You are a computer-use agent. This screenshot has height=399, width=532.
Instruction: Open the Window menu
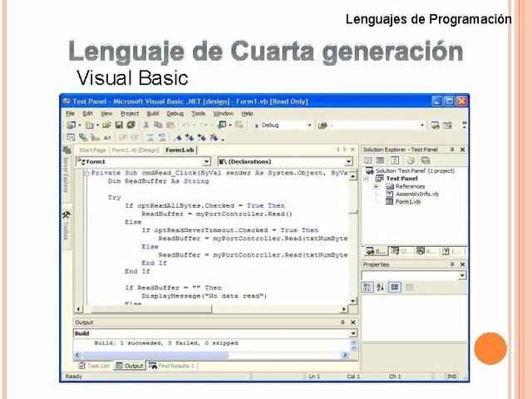pyautogui.click(x=224, y=113)
